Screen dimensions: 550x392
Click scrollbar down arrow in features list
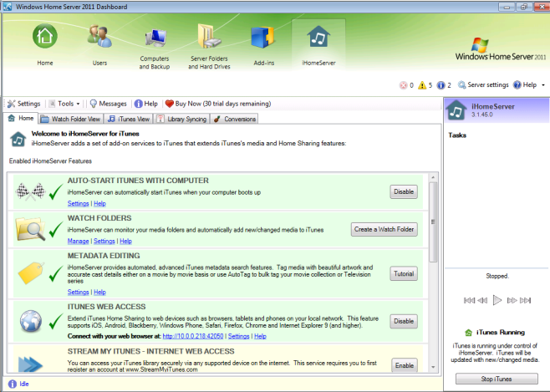(433, 367)
